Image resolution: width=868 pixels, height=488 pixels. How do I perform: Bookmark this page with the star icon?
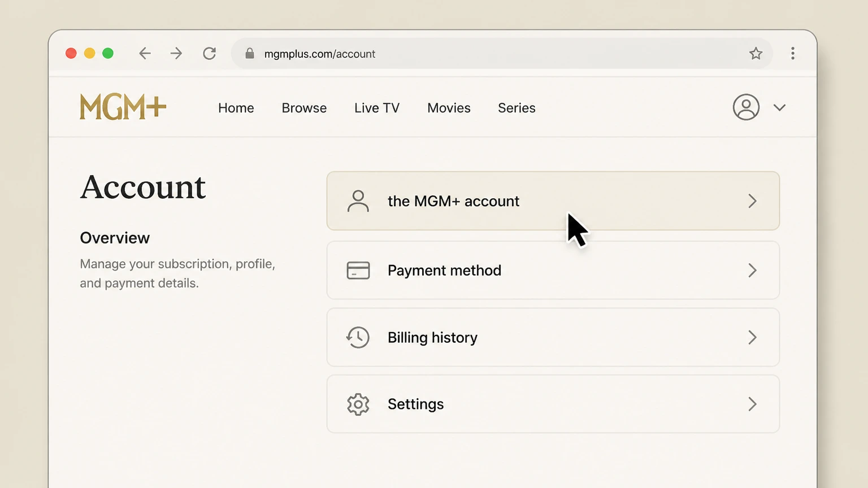tap(756, 54)
